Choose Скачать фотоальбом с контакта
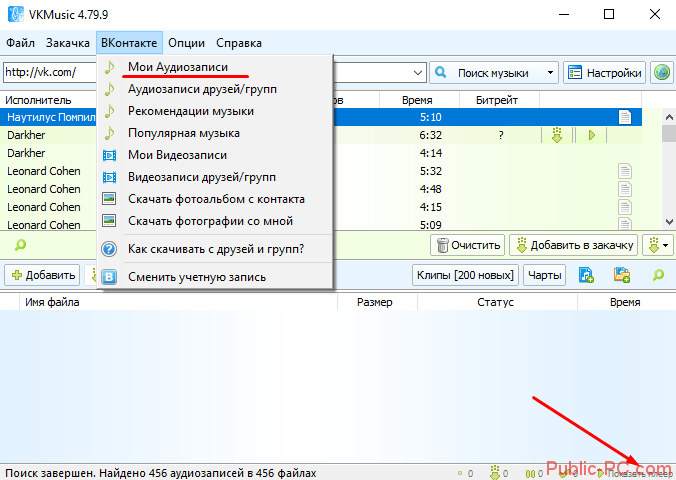 click(215, 199)
